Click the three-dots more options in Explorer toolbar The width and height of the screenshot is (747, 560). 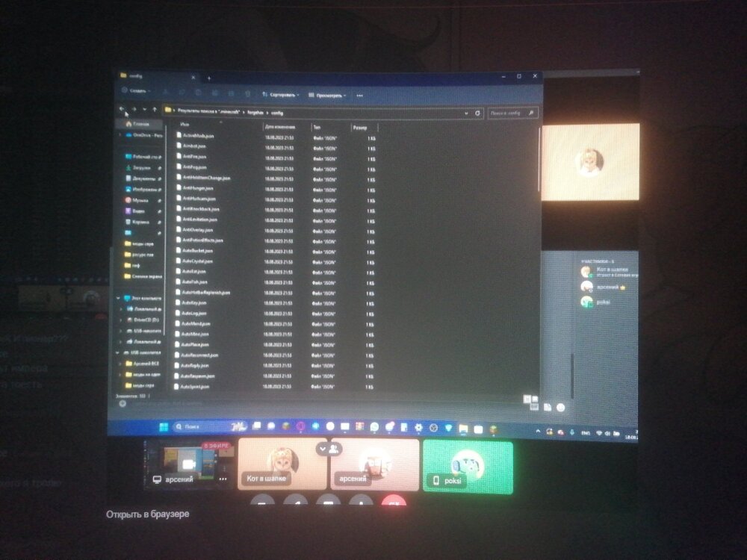(360, 96)
